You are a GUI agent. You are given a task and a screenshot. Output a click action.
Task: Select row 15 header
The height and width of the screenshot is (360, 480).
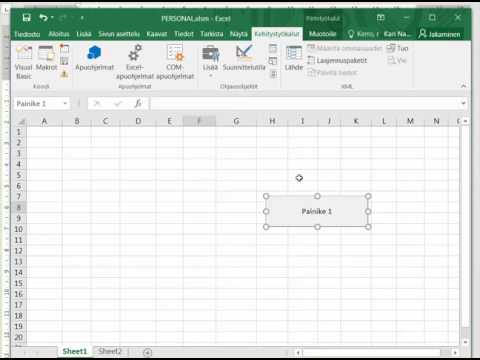19,283
